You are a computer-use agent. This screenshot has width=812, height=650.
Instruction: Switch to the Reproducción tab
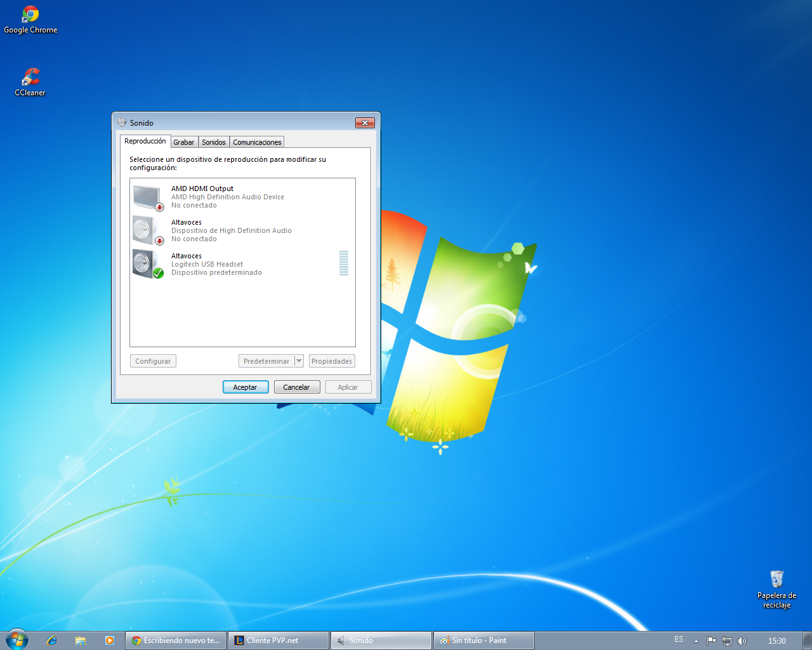tap(145, 141)
